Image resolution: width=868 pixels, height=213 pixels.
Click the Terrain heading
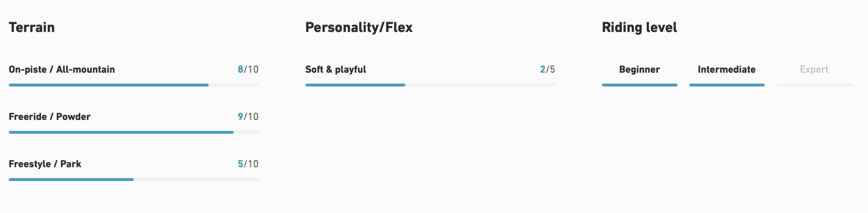32,28
